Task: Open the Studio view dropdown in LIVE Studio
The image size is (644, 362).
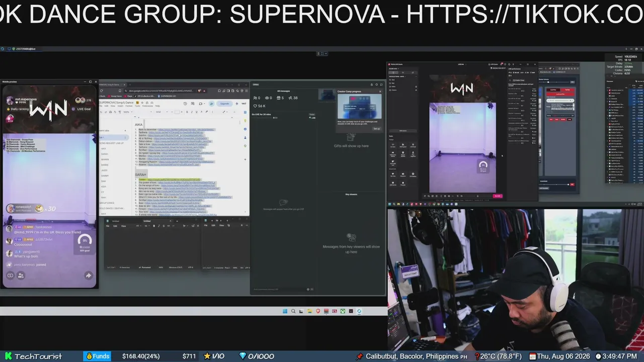Action: point(394,68)
